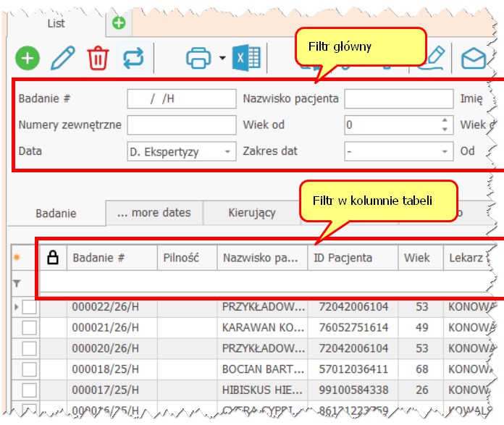The height and width of the screenshot is (425, 504).
Task: Click the green plus new tab icon
Action: (x=119, y=23)
